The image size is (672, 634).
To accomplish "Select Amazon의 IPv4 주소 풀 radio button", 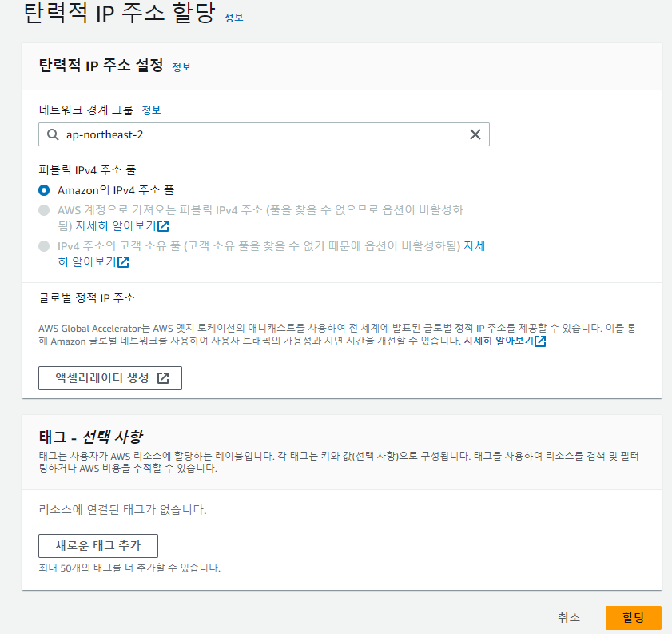I will click(44, 190).
